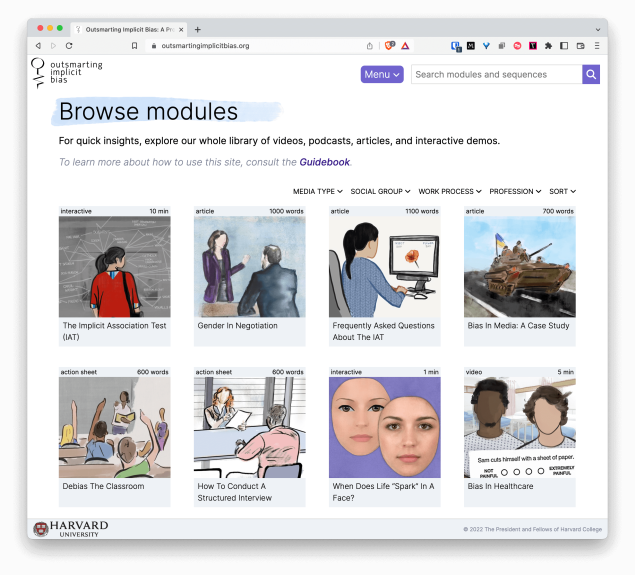Reload the page with the refresh icon

click(69, 46)
